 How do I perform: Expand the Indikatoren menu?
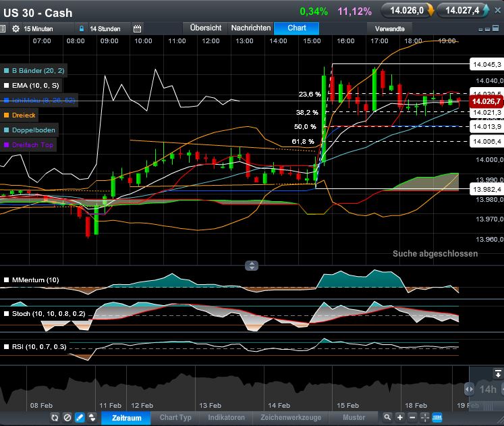pos(226,418)
